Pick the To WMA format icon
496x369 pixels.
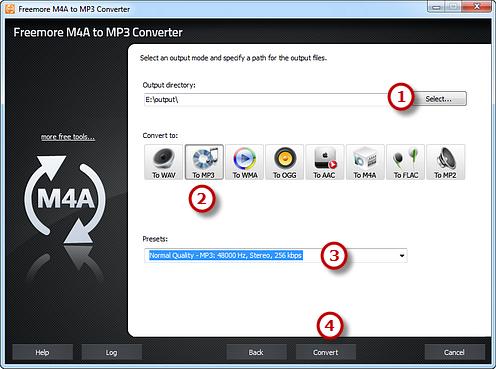[244, 162]
